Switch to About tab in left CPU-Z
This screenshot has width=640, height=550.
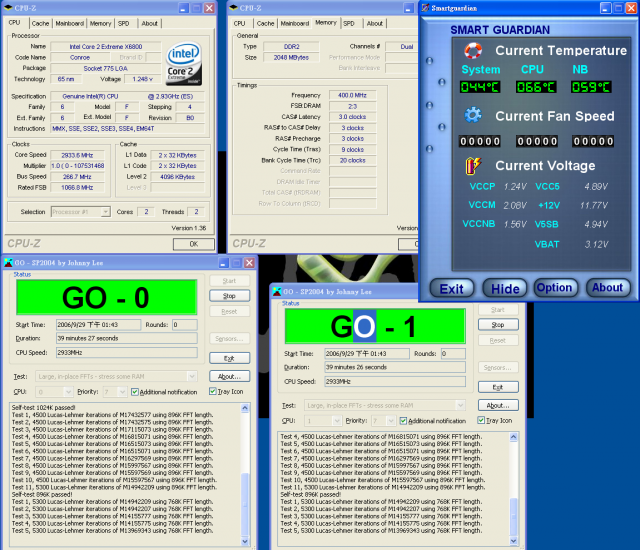pos(149,24)
